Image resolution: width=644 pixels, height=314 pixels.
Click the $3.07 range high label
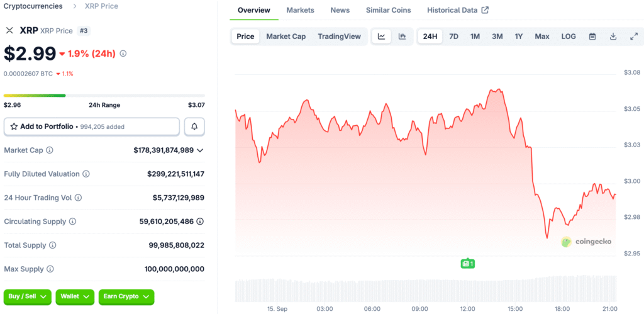coord(196,105)
